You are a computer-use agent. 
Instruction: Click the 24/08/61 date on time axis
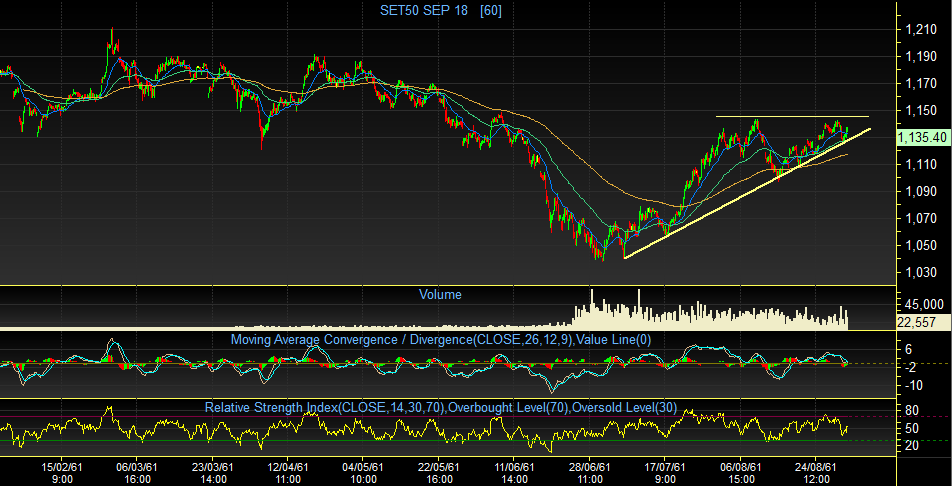816,466
